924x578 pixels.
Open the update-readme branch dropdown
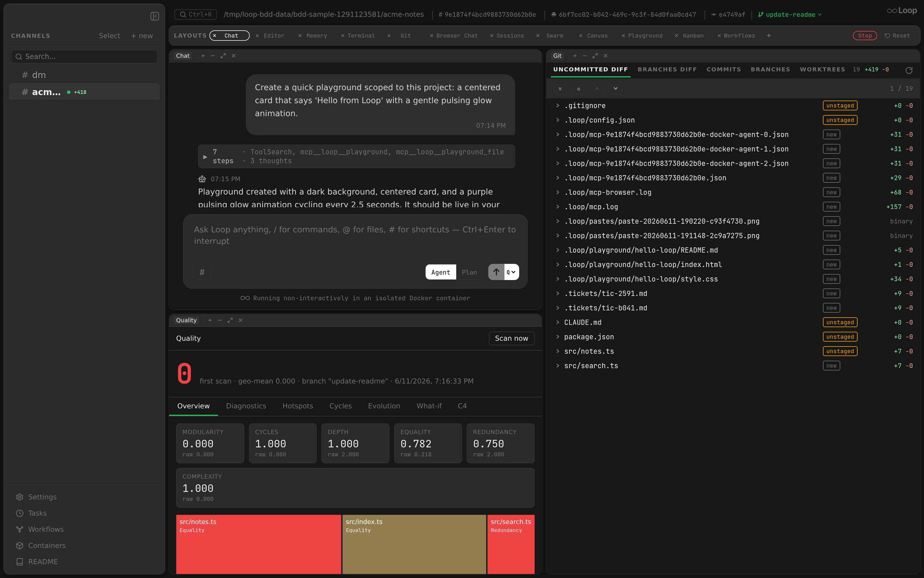[x=790, y=14]
